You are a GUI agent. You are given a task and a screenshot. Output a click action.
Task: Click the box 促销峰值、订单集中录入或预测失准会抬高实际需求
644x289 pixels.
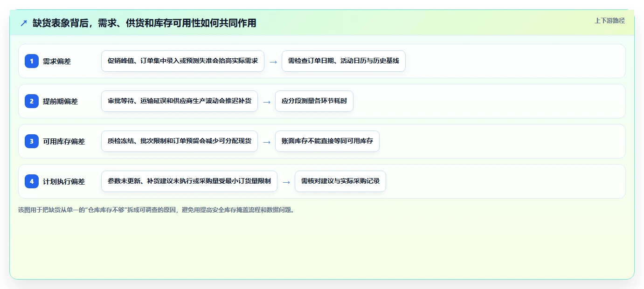click(183, 61)
